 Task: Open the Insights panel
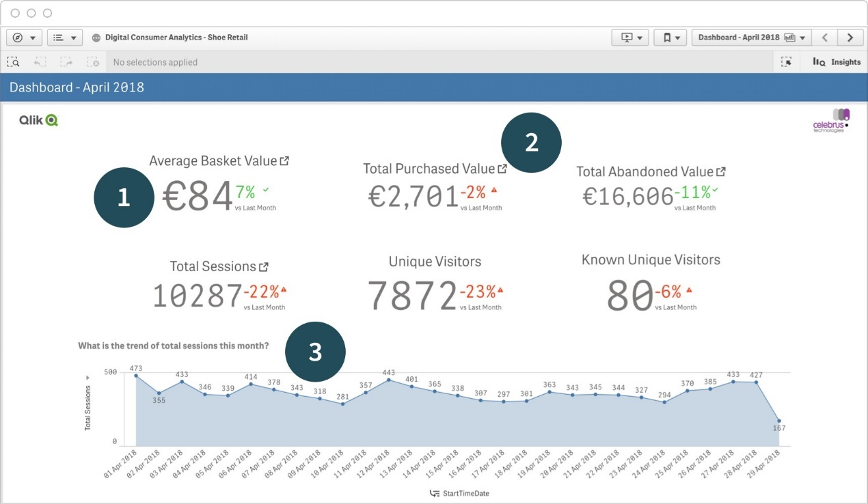tap(837, 62)
